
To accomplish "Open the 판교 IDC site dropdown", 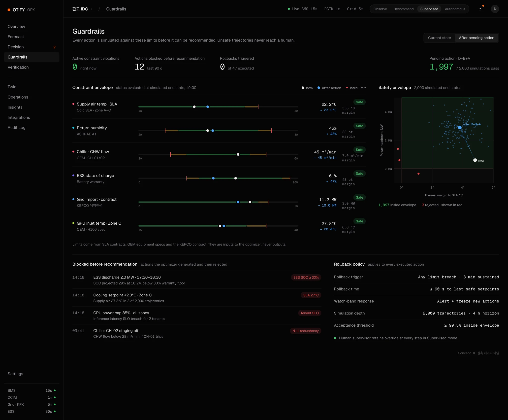I will tap(82, 9).
